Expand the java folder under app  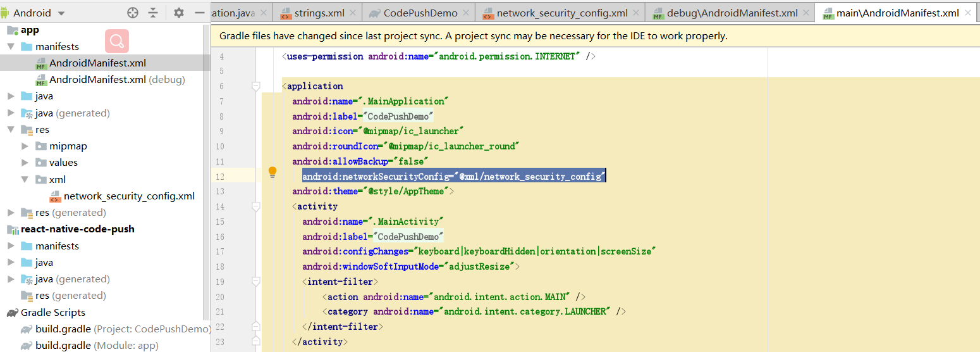pos(11,96)
